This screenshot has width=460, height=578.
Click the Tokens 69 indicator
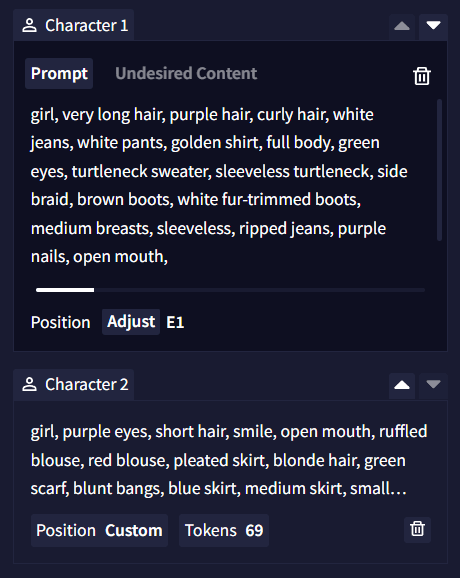coord(224,530)
